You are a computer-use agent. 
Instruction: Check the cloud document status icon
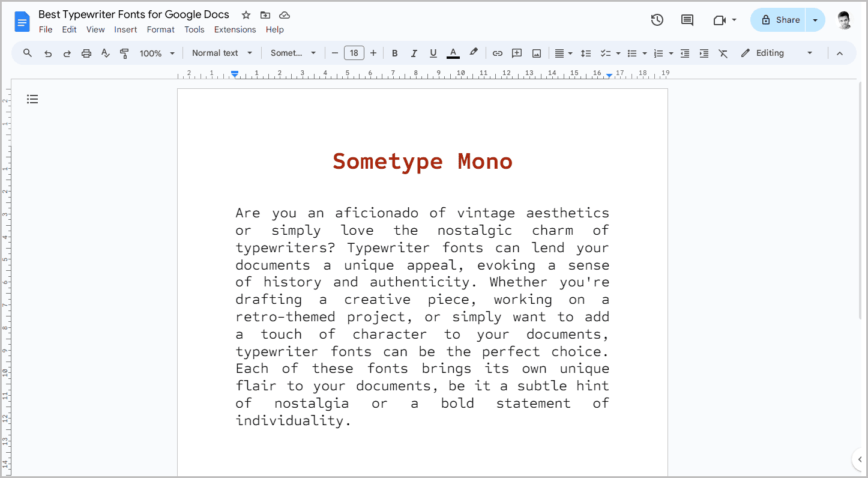(285, 15)
